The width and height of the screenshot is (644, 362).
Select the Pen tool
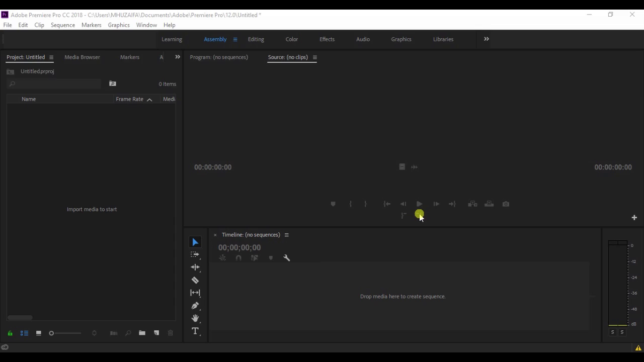pyautogui.click(x=195, y=306)
